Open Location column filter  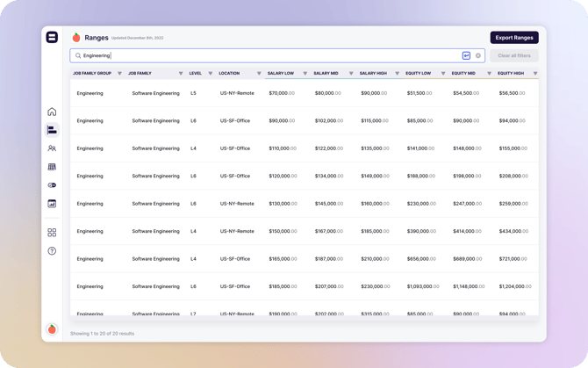pos(259,73)
